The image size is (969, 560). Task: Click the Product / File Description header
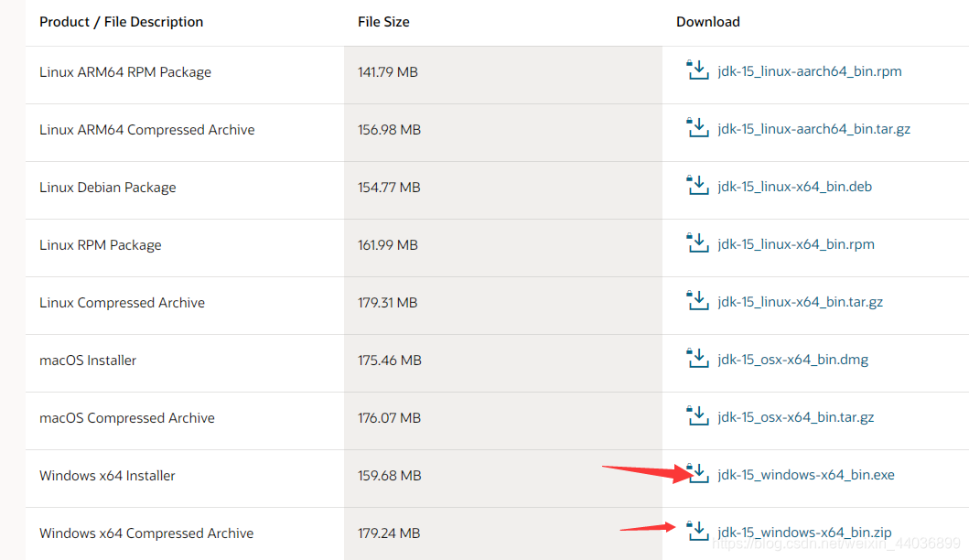(x=121, y=22)
